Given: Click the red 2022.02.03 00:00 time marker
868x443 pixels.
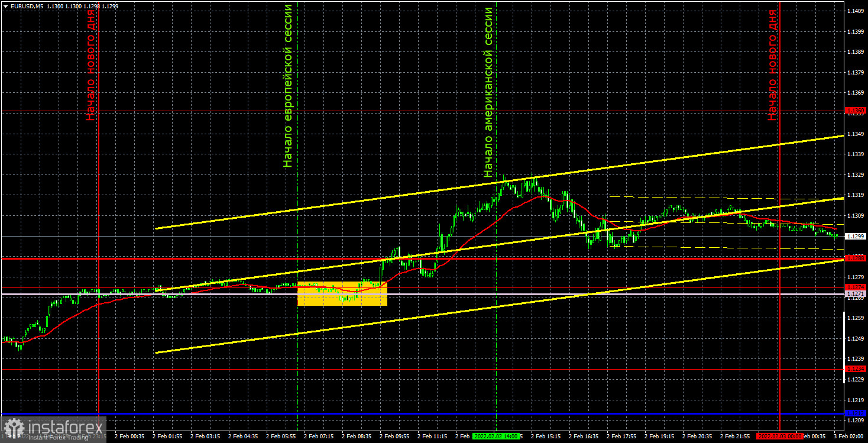Looking at the screenshot, I should (x=779, y=436).
